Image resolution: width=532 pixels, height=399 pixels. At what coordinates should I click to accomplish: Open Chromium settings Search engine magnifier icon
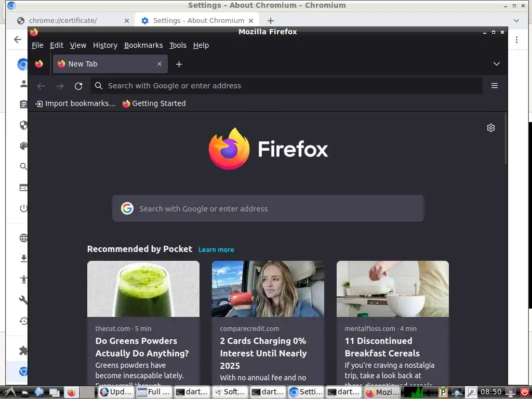pos(23,167)
